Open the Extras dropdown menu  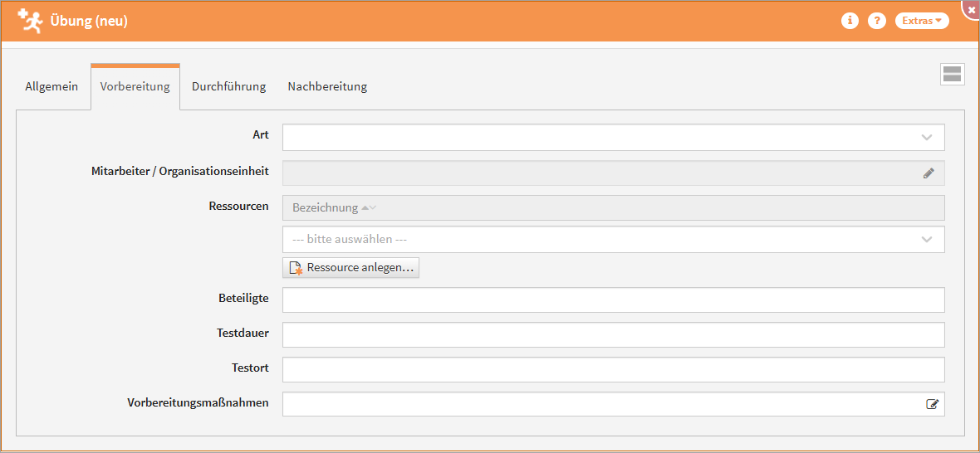pos(921,21)
